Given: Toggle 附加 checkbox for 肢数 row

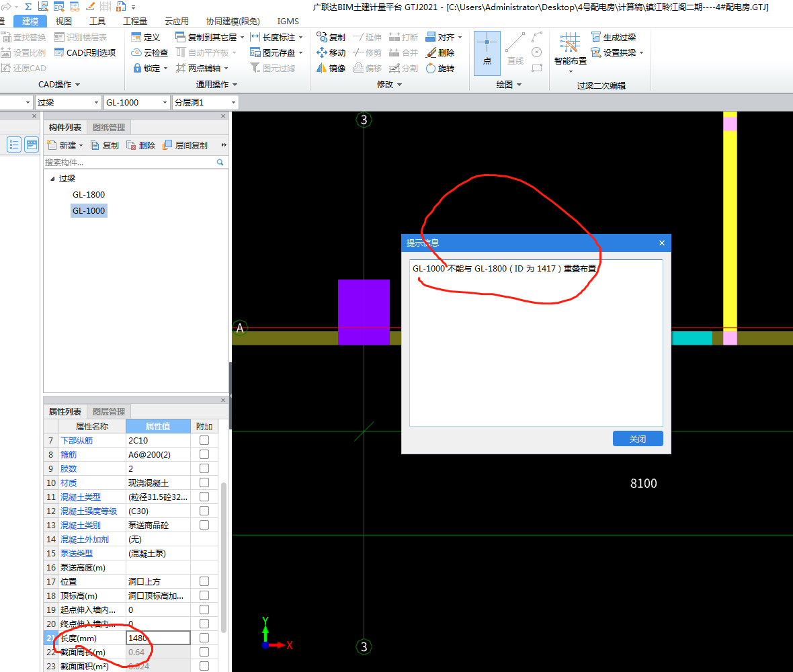Looking at the screenshot, I should [x=204, y=469].
